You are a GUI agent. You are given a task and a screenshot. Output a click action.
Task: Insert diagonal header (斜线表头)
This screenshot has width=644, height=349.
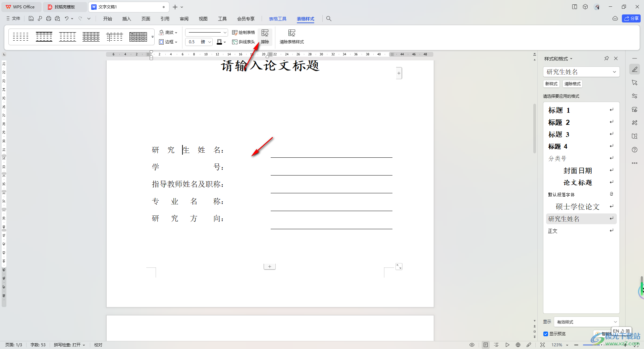(x=244, y=42)
